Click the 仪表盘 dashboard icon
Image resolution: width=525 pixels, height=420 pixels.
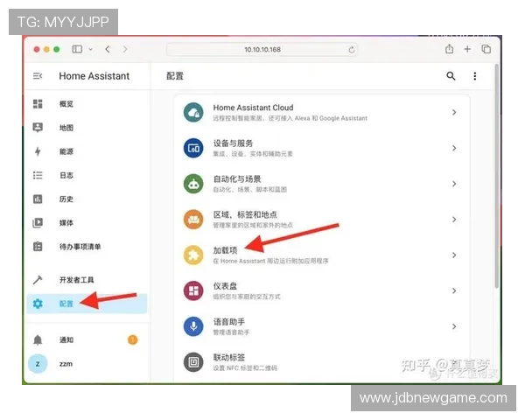[x=193, y=290]
